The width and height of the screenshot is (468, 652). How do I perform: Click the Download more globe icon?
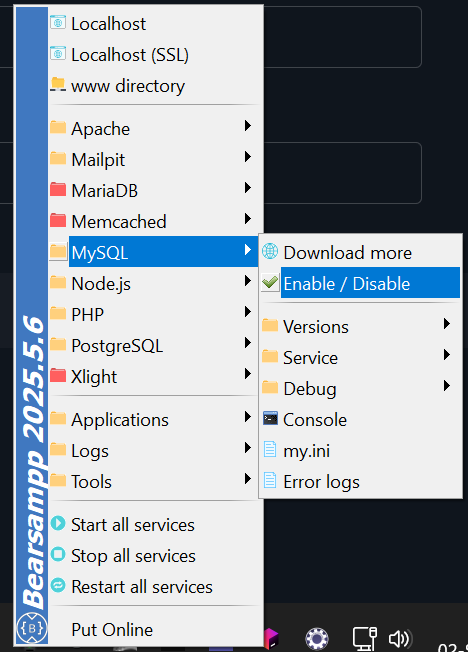coord(270,251)
